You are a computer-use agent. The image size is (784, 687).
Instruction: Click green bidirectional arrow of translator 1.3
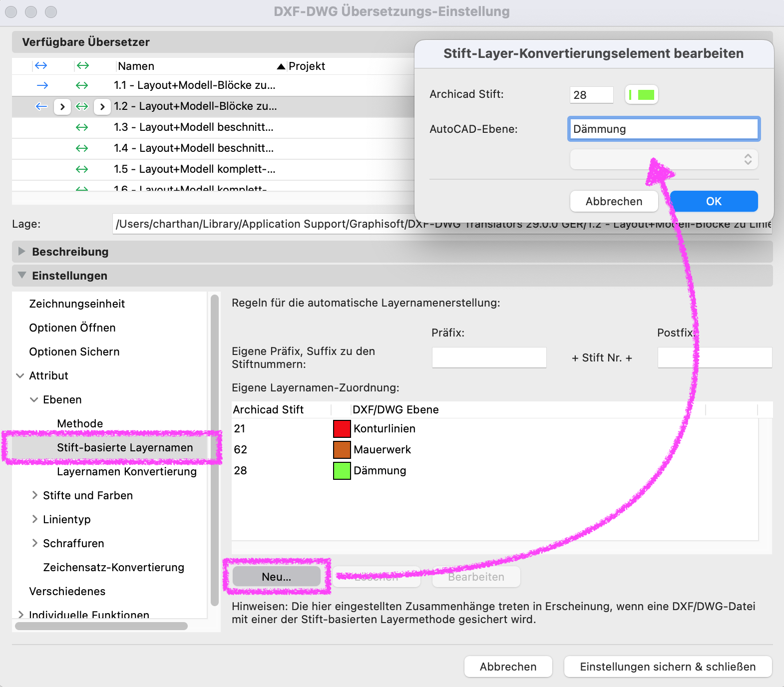coord(82,127)
